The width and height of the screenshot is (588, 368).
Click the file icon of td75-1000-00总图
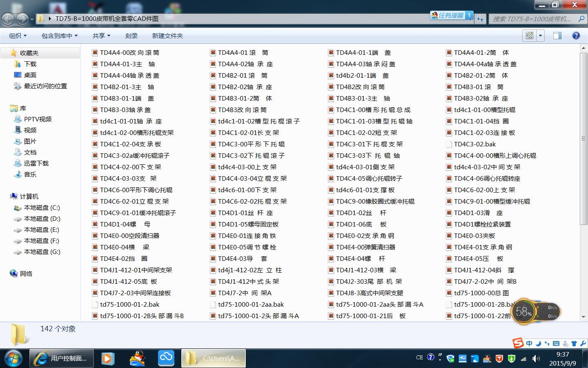click(449, 293)
